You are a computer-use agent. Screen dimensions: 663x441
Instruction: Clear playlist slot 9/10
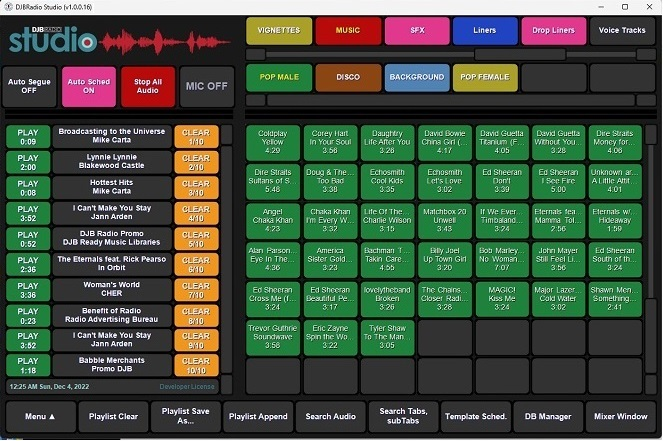pyautogui.click(x=196, y=340)
